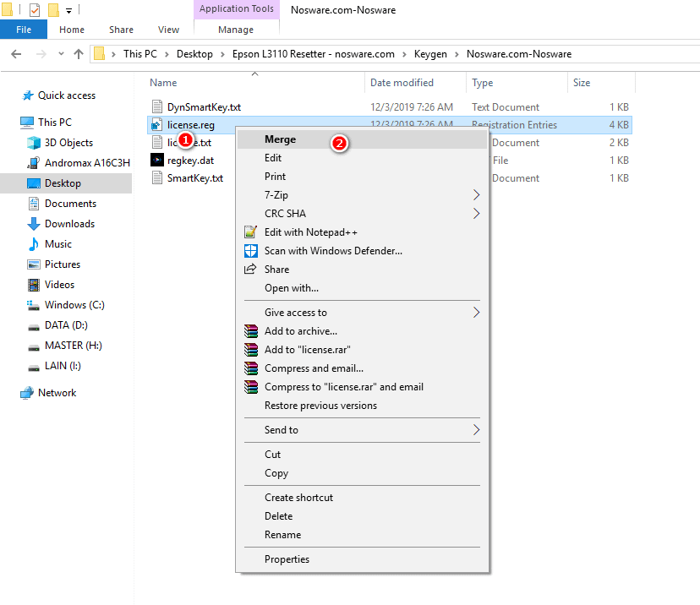The width and height of the screenshot is (700, 605).
Task: Select Print in the context menu
Action: 362,177
